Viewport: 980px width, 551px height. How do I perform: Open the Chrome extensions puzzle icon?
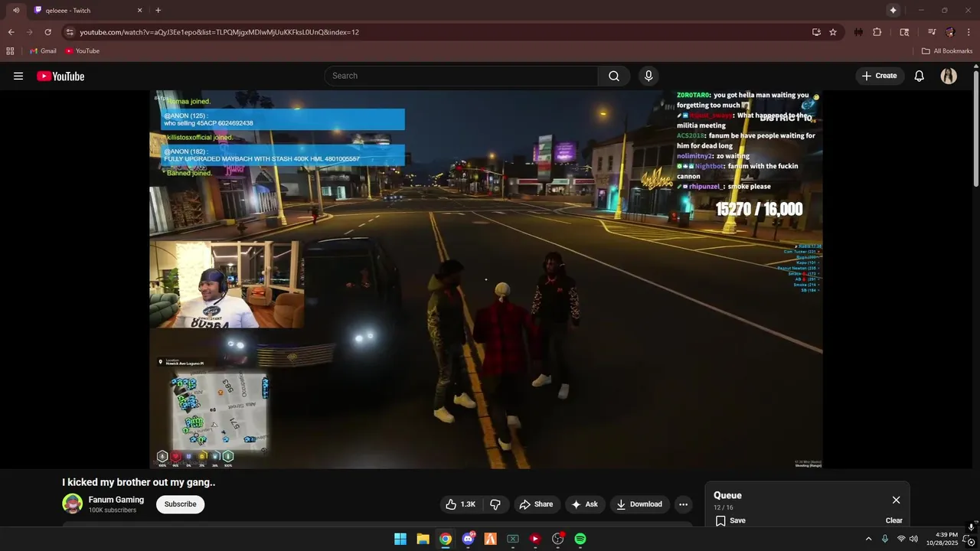click(877, 32)
